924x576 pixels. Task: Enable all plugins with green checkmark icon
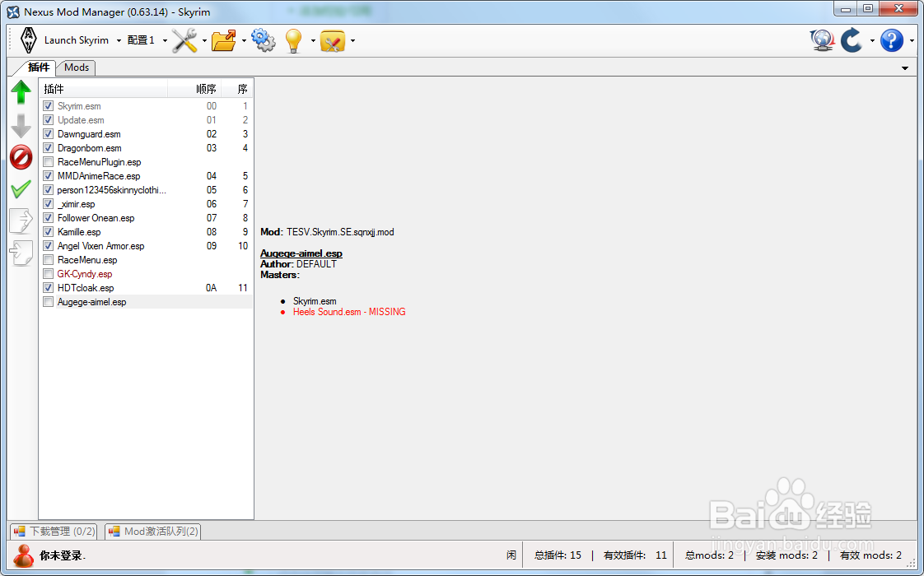click(x=21, y=189)
